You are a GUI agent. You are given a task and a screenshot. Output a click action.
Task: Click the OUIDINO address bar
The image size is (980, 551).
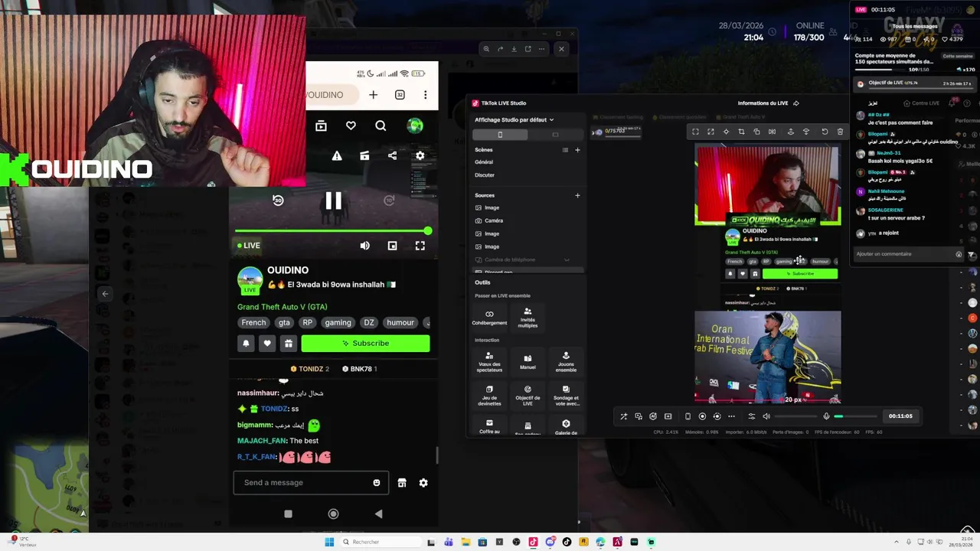coord(333,95)
